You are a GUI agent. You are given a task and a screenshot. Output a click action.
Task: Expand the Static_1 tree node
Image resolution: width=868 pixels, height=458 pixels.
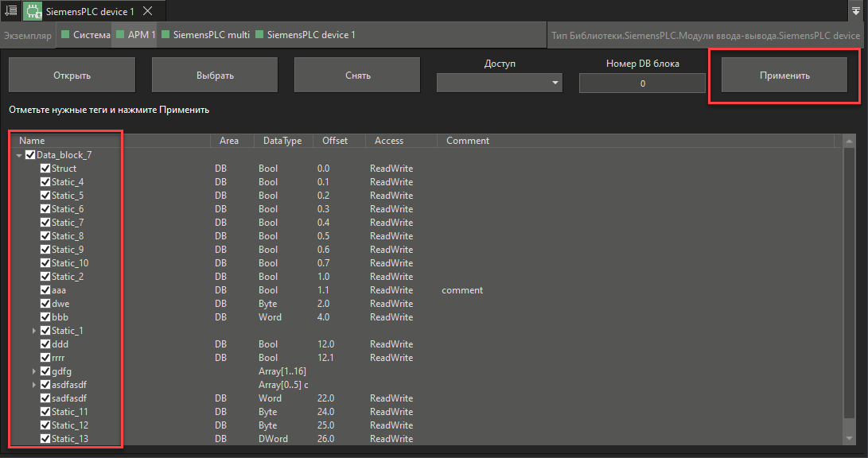click(x=34, y=331)
